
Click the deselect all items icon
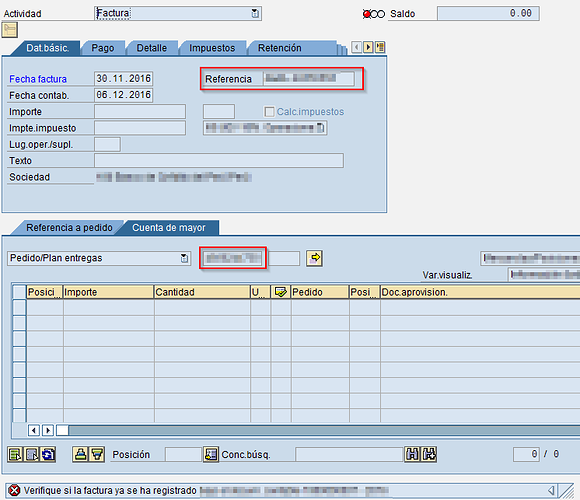31,454
